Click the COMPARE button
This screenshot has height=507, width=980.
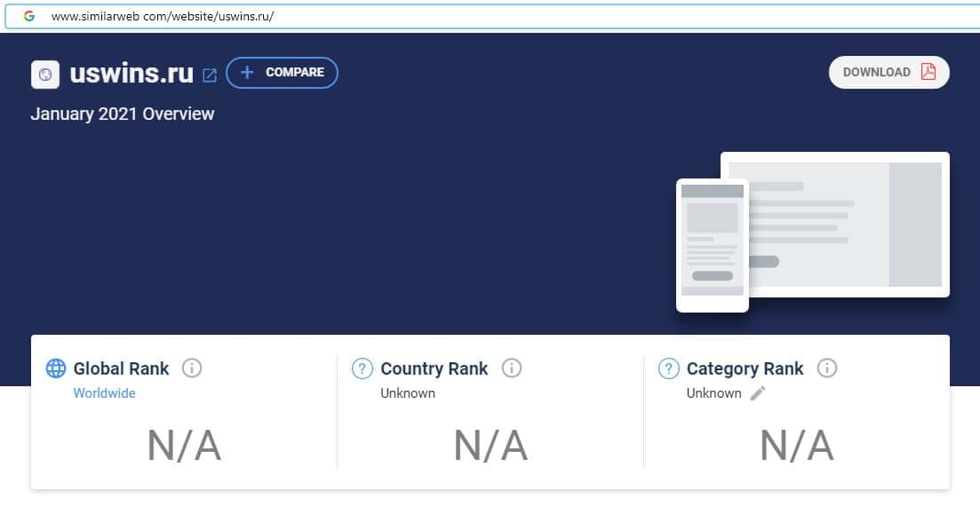[282, 73]
